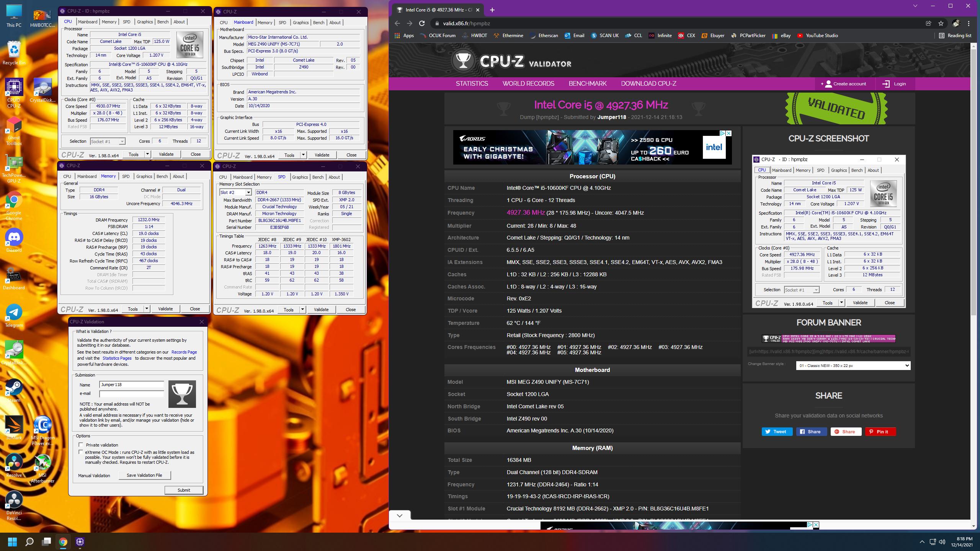Image resolution: width=980 pixels, height=551 pixels.
Task: Open the YouTube Studio bookmark
Action: pos(817,36)
